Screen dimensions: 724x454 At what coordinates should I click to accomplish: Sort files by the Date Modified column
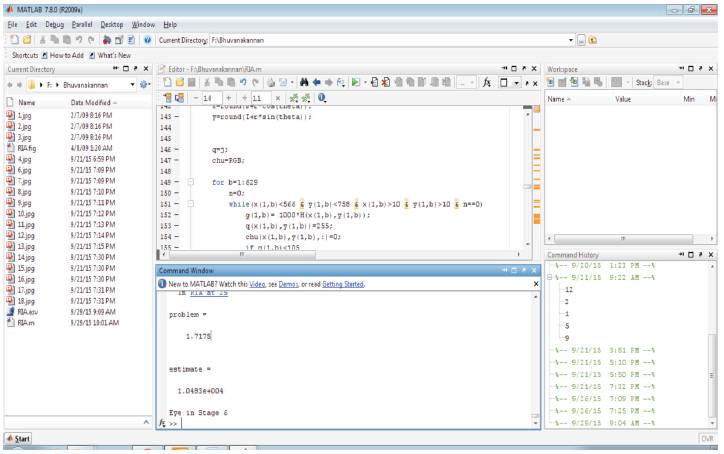coord(93,103)
